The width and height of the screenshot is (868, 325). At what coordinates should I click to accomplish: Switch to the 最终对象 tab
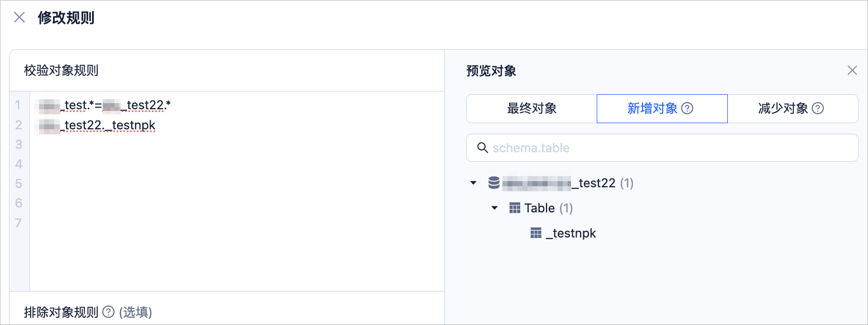(532, 108)
